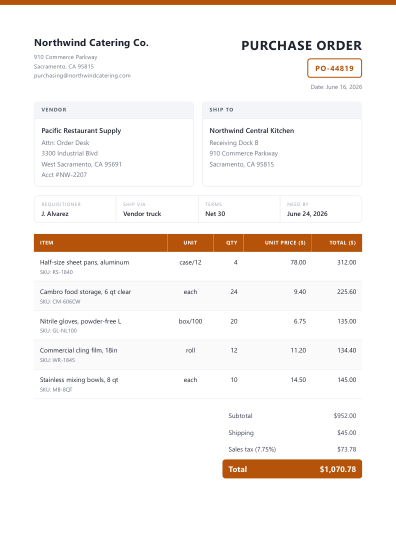The width and height of the screenshot is (396, 560).
Task: Click the SKU: CM-606CW text
Action: tap(60, 302)
